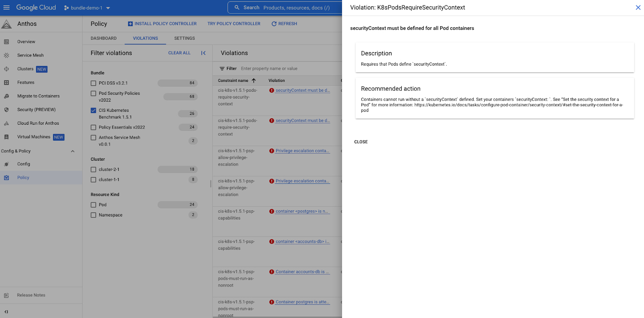
Task: Click the Overview sidebar icon
Action: 6,42
